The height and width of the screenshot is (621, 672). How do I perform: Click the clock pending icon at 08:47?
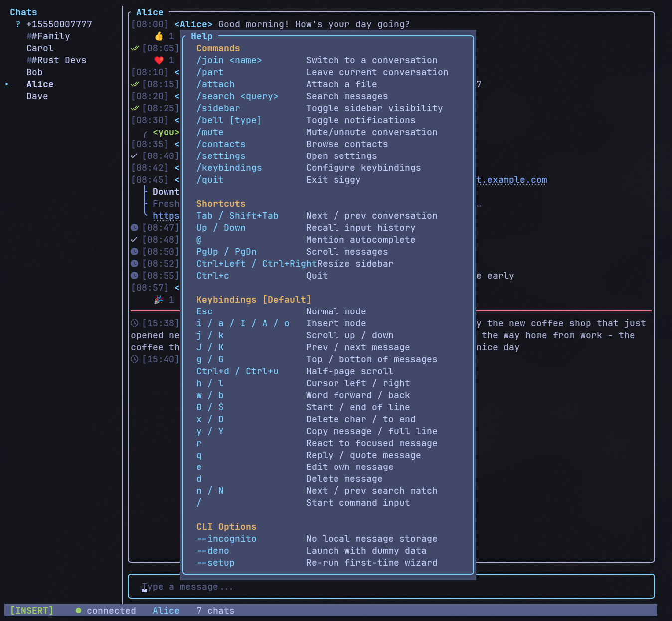coord(134,228)
